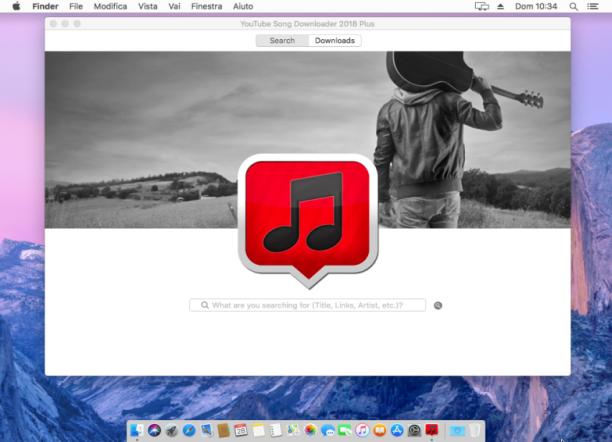Open the Aiuto menu
Image resolution: width=612 pixels, height=442 pixels.
pyautogui.click(x=243, y=6)
